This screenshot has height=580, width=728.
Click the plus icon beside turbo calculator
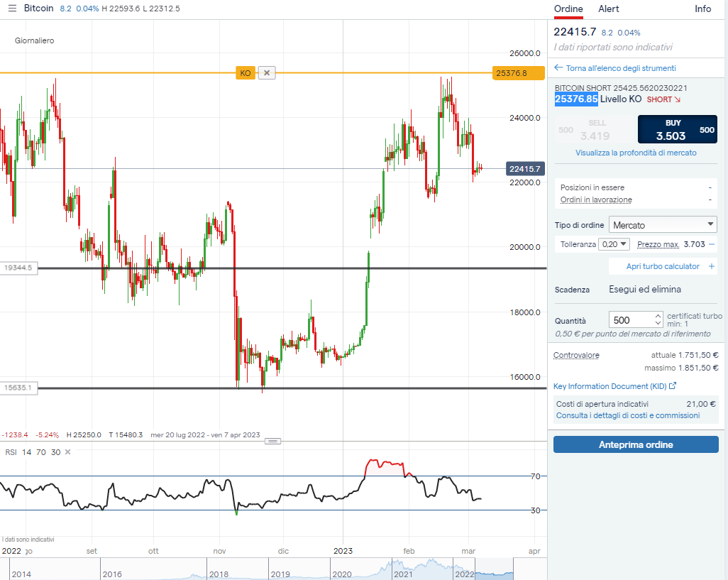coord(712,266)
